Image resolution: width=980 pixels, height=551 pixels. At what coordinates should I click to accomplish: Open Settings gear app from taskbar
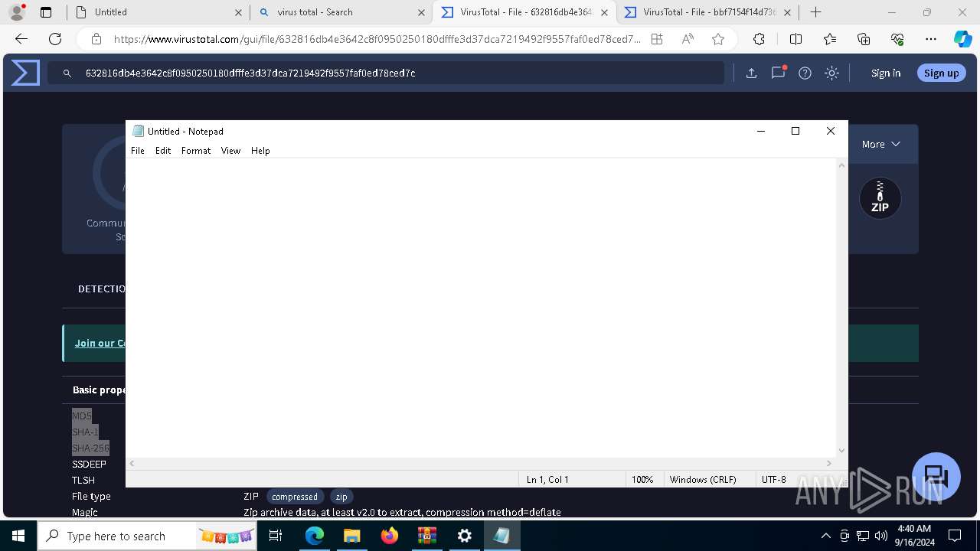(x=465, y=536)
